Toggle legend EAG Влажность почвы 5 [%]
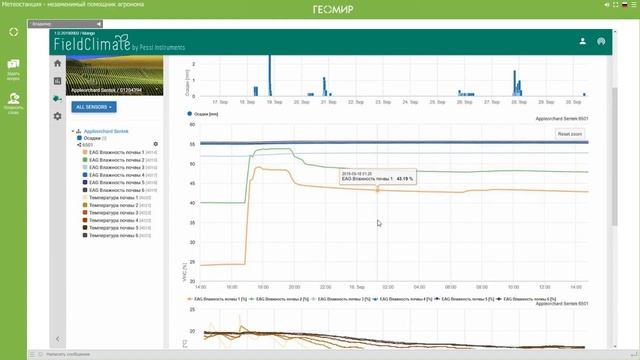This screenshot has height=360, width=640. click(x=464, y=299)
